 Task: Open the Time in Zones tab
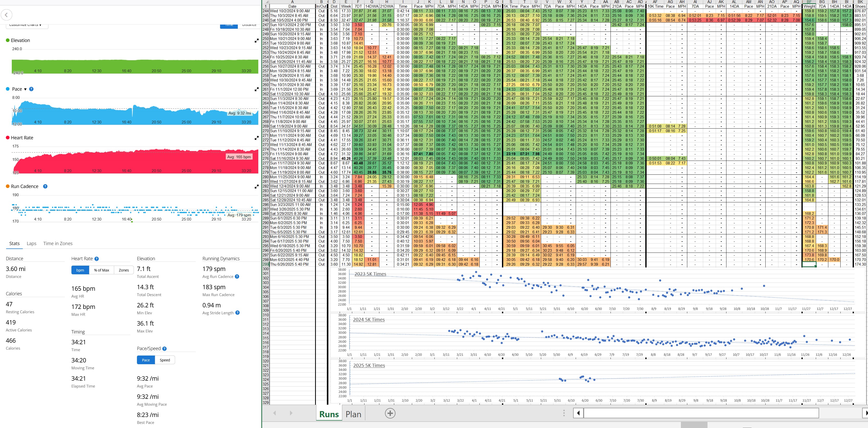pyautogui.click(x=58, y=244)
